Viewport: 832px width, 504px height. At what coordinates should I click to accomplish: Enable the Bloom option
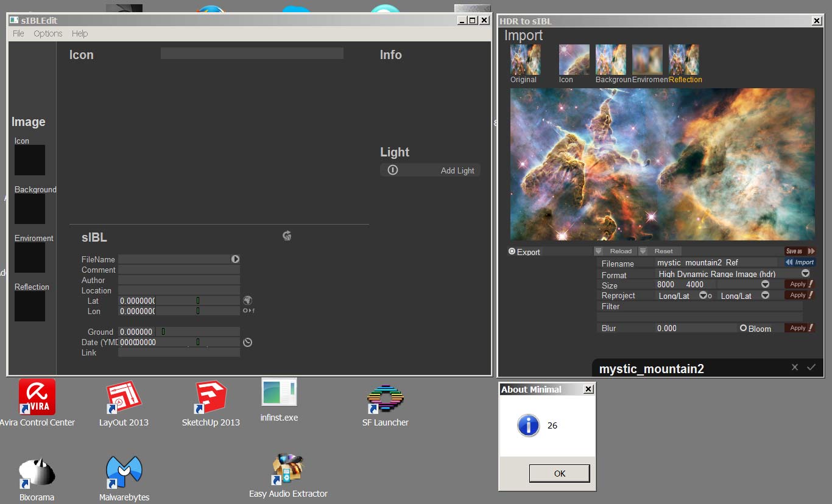[x=743, y=328]
